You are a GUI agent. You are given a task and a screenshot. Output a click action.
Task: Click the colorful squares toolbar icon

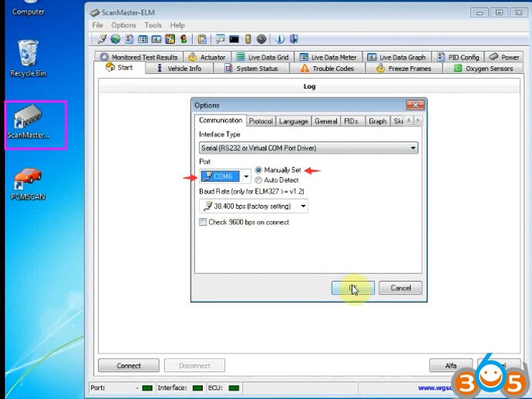tap(170, 39)
